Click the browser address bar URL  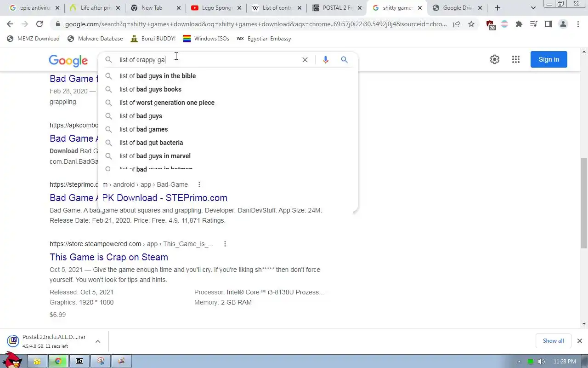[256, 24]
